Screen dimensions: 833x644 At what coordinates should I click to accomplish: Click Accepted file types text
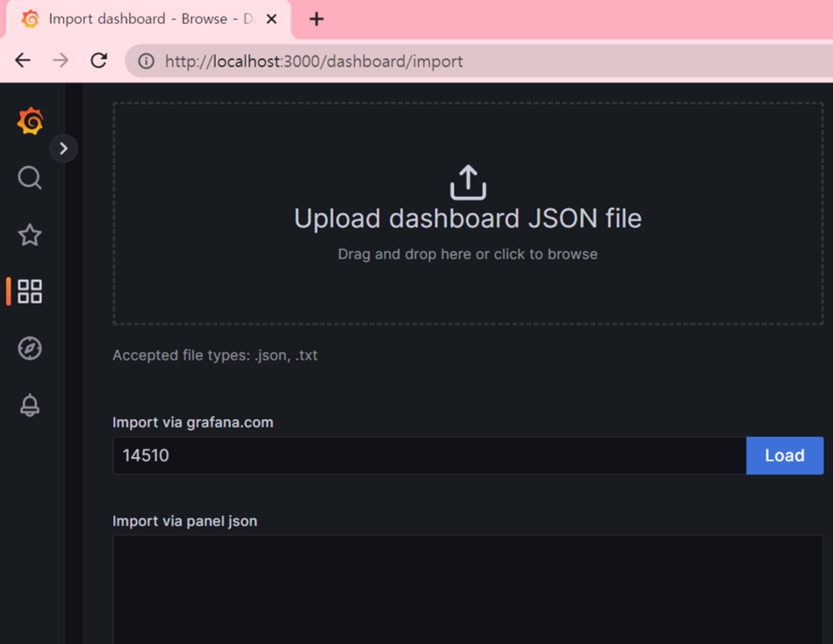[x=215, y=355]
